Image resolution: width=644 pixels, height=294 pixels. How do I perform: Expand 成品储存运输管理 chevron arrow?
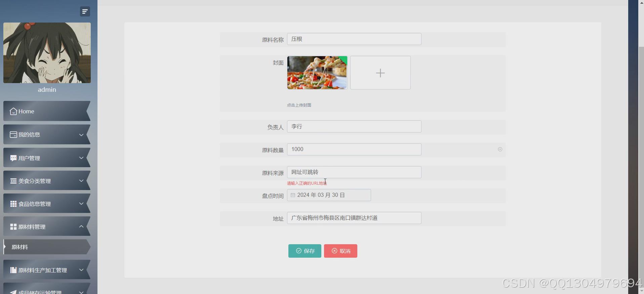click(81, 292)
